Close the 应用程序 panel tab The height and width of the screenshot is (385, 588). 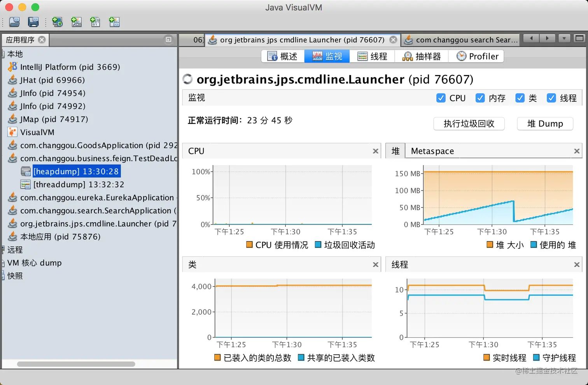(x=42, y=40)
